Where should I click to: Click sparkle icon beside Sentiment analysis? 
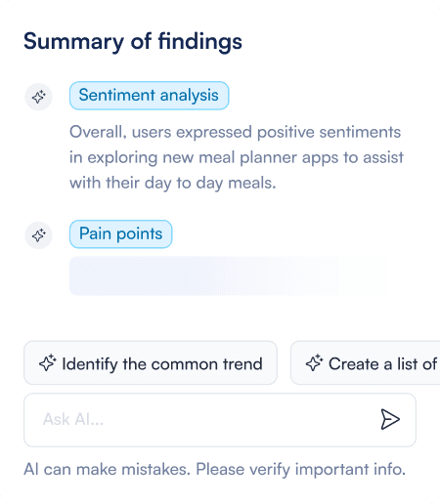coord(38,97)
